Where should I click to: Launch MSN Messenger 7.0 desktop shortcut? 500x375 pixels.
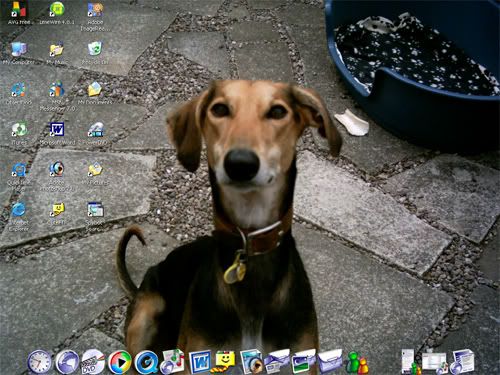click(x=57, y=96)
